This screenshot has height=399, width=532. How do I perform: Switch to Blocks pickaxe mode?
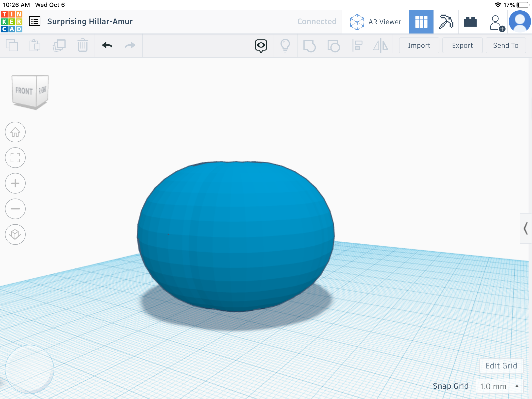tap(446, 22)
